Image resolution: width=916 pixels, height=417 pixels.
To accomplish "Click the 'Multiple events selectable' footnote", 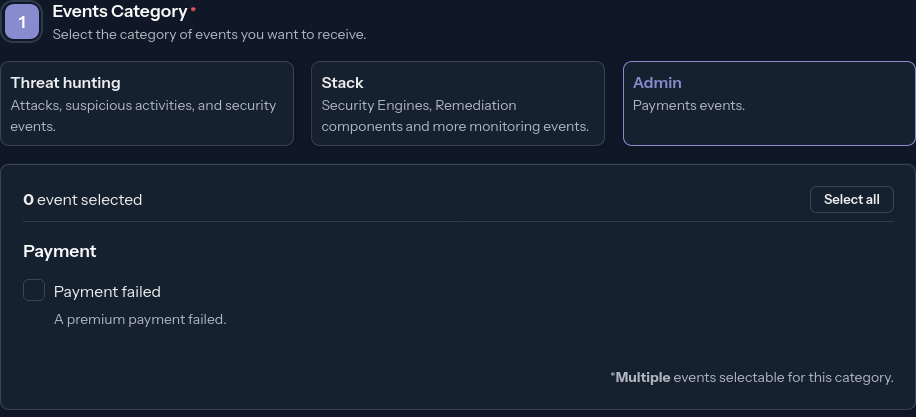I will (752, 377).
